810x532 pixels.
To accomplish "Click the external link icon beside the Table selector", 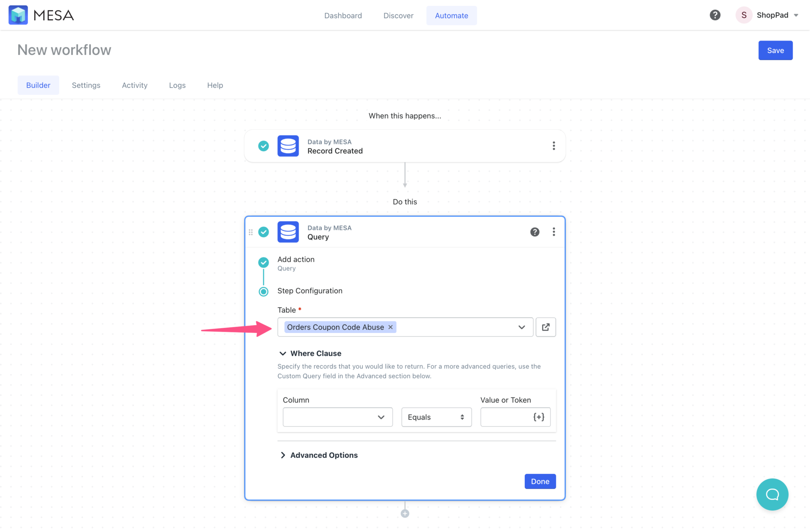I will click(545, 327).
